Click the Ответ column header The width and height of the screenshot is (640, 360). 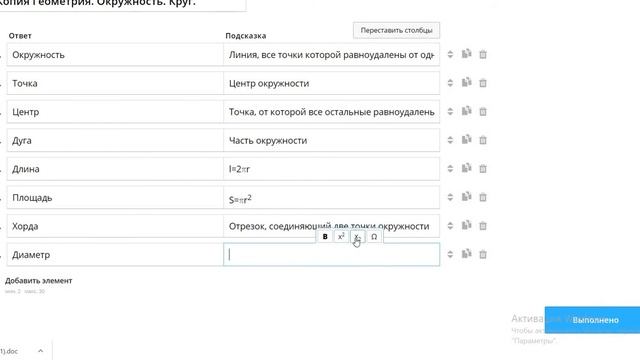[20, 36]
